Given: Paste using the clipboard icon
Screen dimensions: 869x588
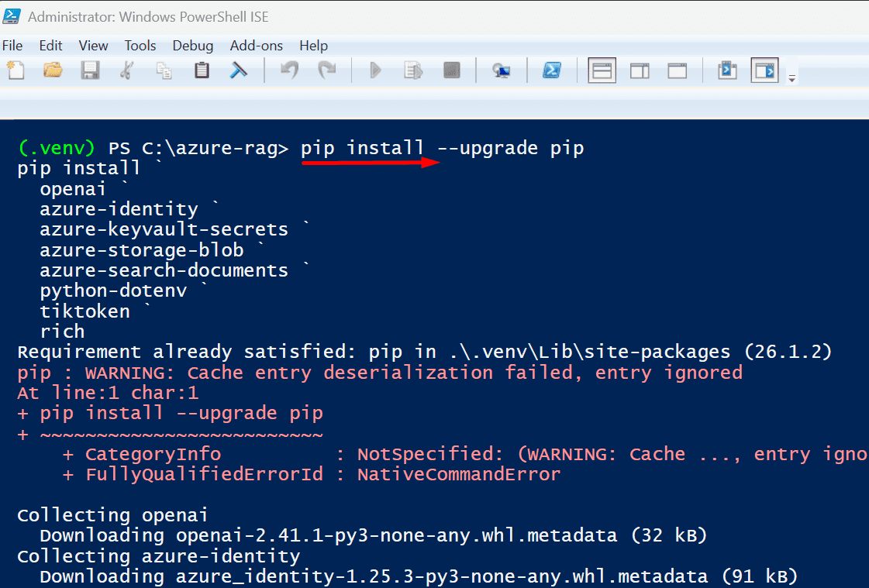Looking at the screenshot, I should [202, 70].
